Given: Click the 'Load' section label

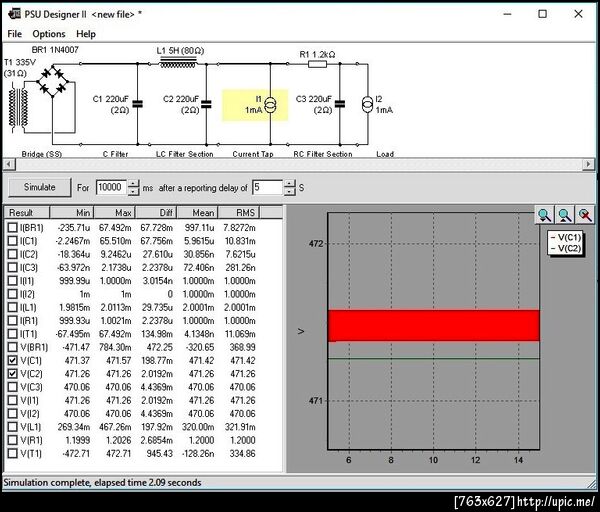Looking at the screenshot, I should click(x=385, y=154).
